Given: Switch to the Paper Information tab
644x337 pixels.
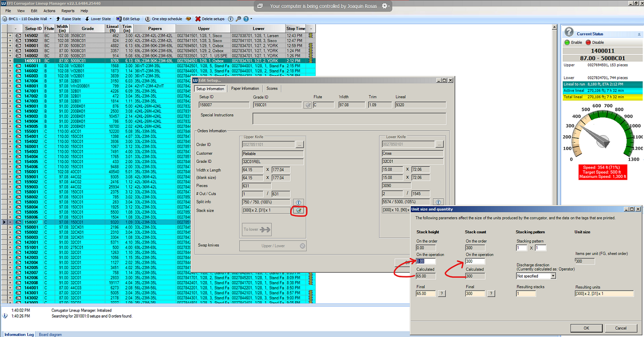Looking at the screenshot, I should 245,89.
